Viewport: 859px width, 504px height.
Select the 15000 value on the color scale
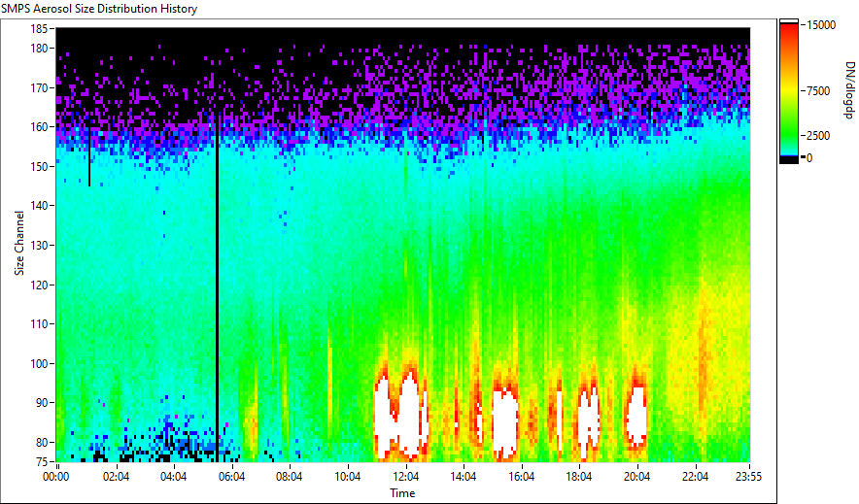(x=821, y=25)
